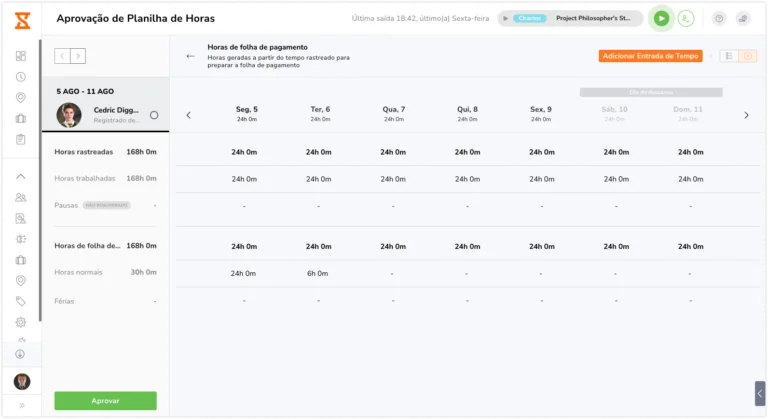Open the upper briefcase icon in sidebar
Viewport: 768px width, 419px height.
point(21,119)
